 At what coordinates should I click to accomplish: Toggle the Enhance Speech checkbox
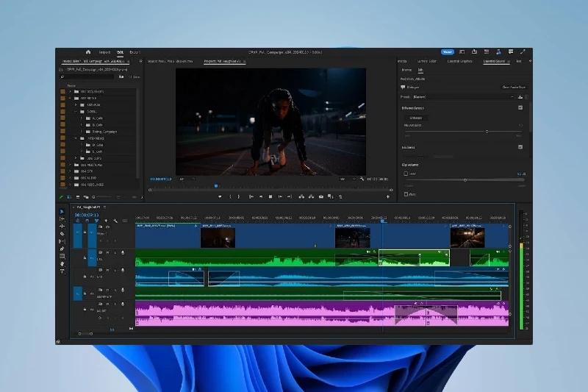[x=520, y=107]
